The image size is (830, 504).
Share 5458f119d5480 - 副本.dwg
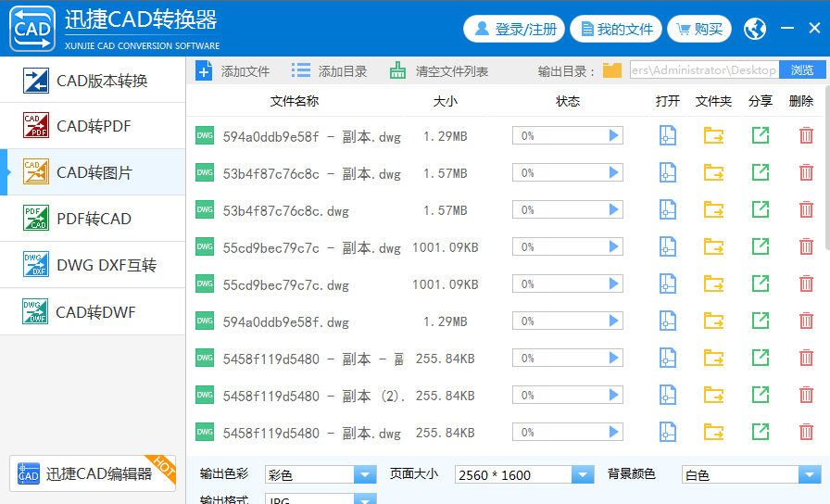click(761, 432)
